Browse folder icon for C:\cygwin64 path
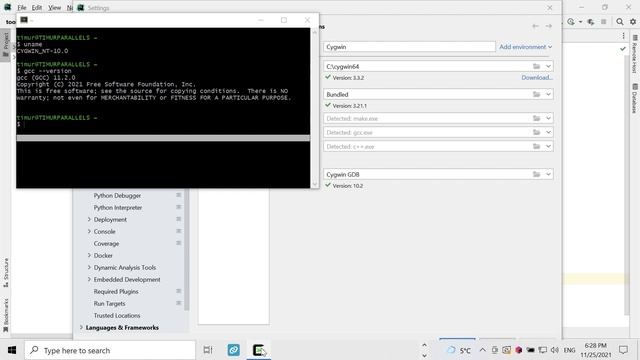Image resolution: width=640 pixels, height=360 pixels. [536, 66]
